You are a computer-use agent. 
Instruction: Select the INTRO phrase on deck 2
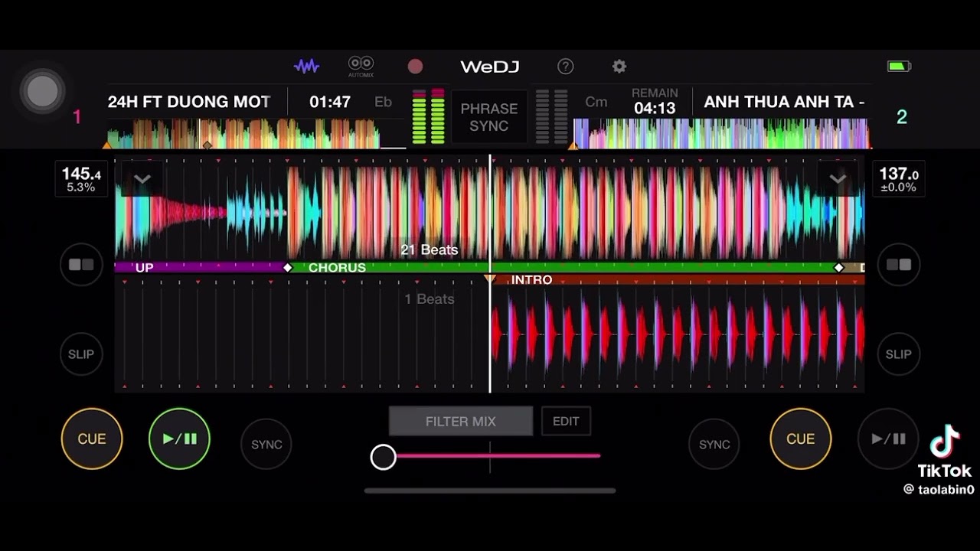click(677, 280)
